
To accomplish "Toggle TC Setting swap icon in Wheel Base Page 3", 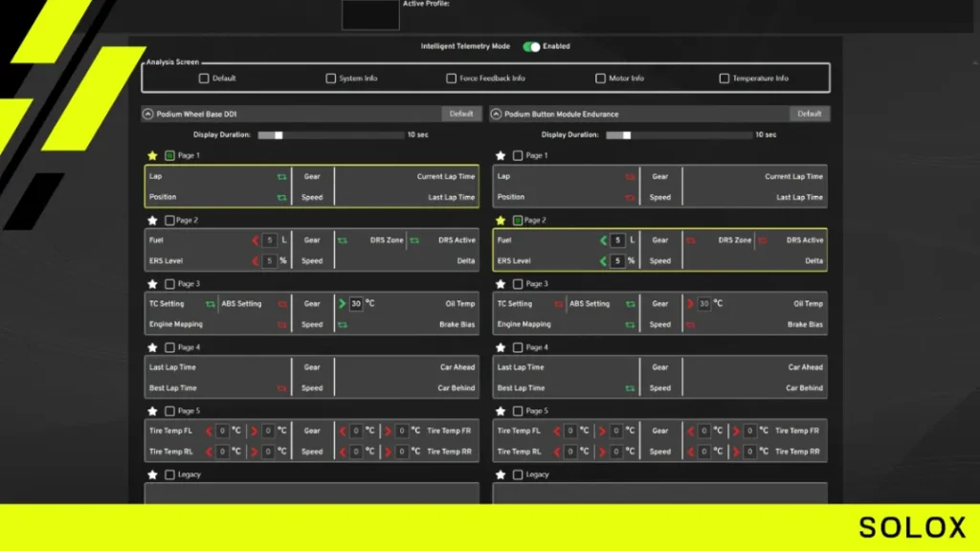I will (210, 304).
